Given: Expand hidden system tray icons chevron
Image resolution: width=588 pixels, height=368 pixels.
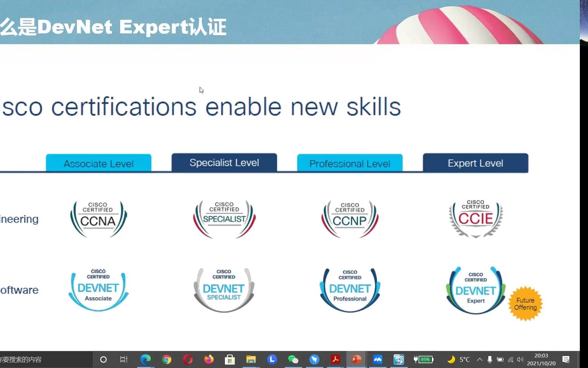Looking at the screenshot, I should pos(480,359).
